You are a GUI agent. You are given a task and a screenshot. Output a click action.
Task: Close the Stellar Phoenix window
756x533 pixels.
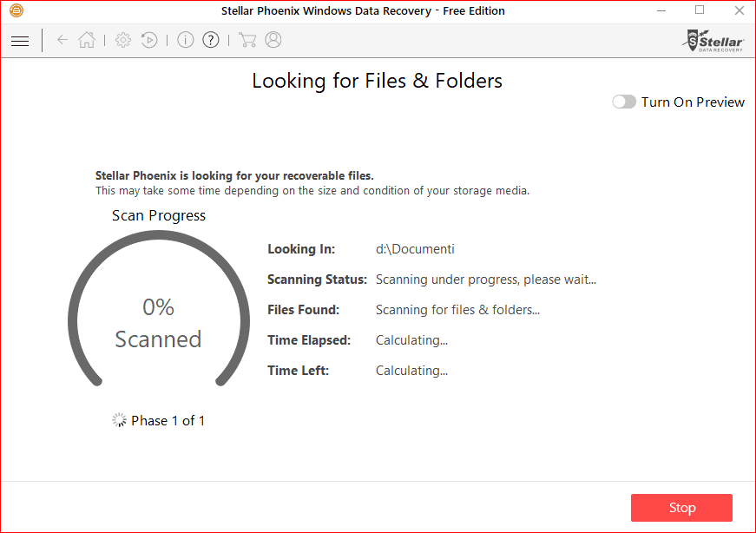coord(737,10)
